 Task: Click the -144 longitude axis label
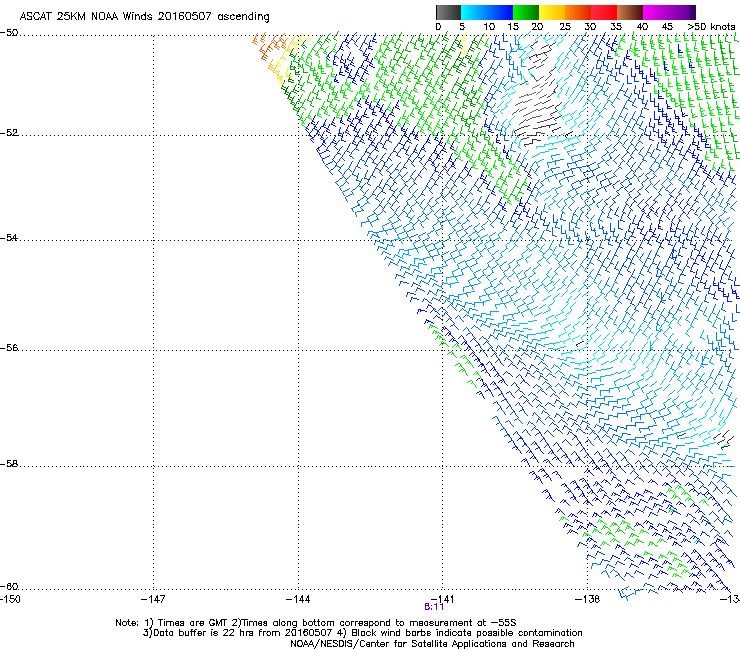pyautogui.click(x=298, y=599)
